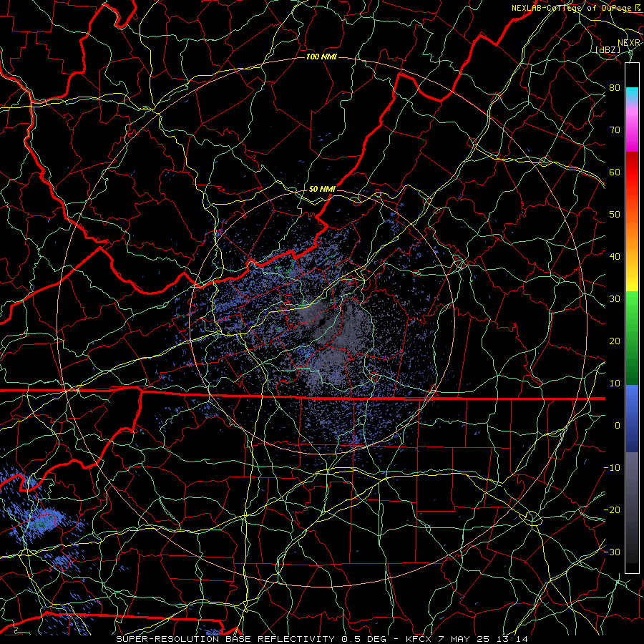The width and height of the screenshot is (644, 644).
Task: Click the 70 value on the dBZ scale
Action: click(x=615, y=130)
